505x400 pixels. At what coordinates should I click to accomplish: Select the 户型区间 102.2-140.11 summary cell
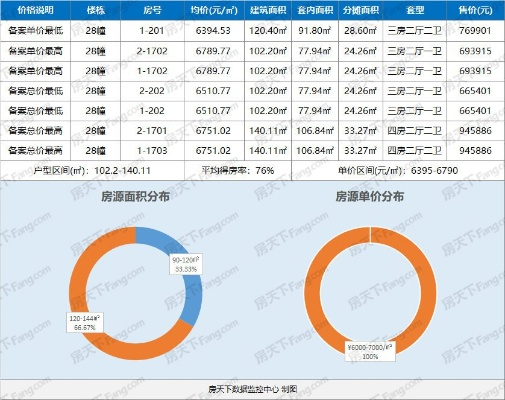click(x=92, y=171)
